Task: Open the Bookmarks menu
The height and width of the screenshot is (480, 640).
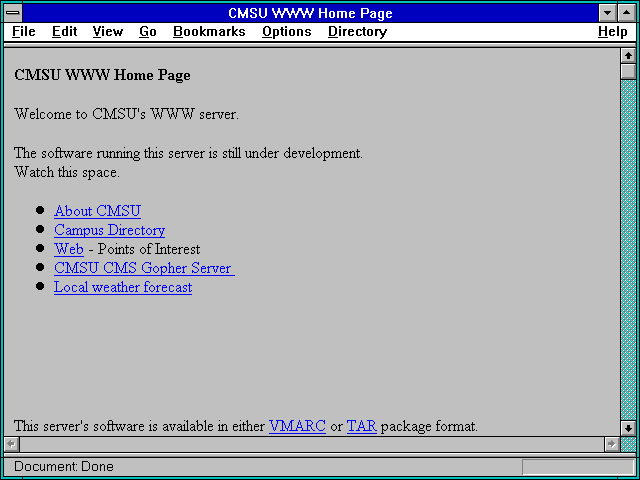Action: (209, 32)
